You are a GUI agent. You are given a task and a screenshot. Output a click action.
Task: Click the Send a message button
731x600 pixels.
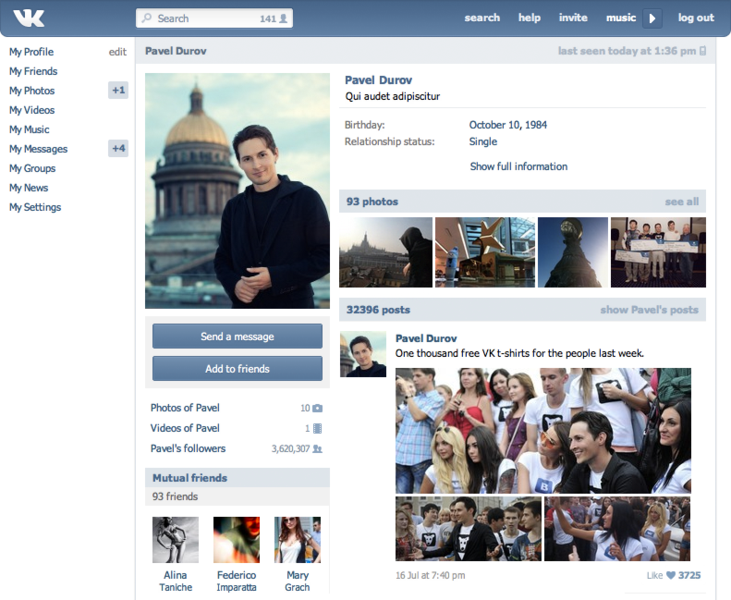(237, 336)
